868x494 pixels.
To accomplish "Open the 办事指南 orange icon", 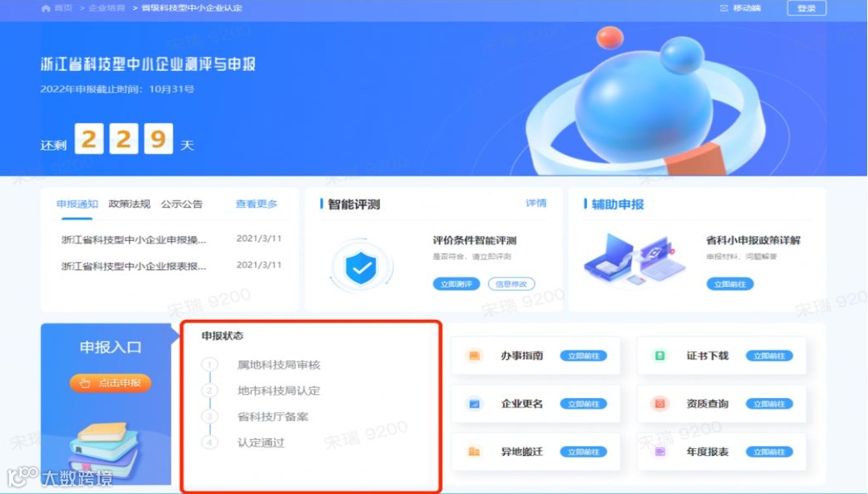I will pos(473,355).
